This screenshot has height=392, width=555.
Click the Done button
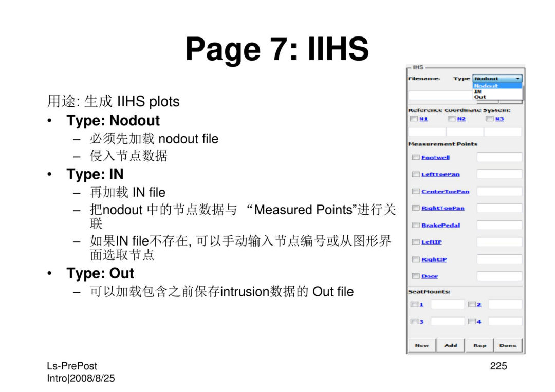508,345
